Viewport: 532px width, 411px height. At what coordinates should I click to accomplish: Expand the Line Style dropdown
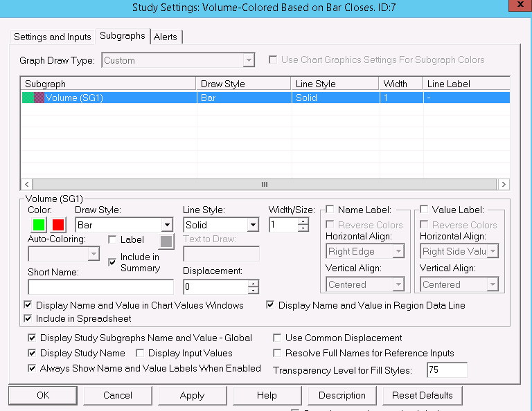(x=253, y=225)
